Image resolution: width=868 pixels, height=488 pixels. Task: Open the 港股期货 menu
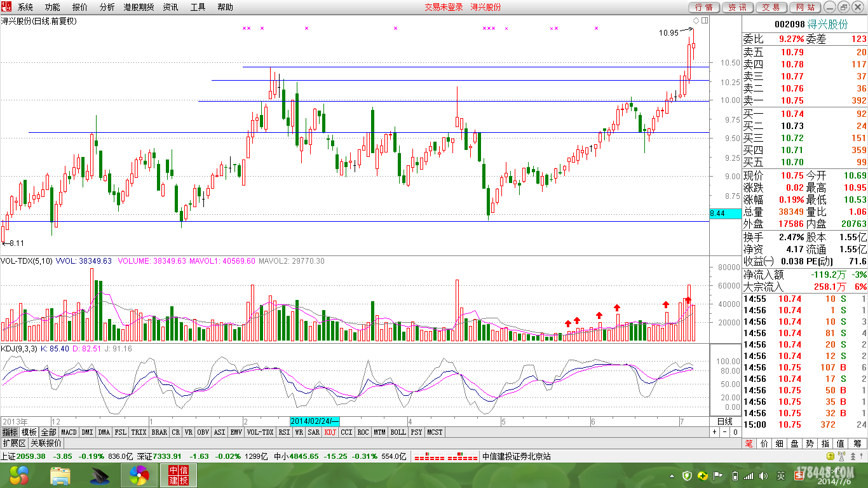(139, 7)
